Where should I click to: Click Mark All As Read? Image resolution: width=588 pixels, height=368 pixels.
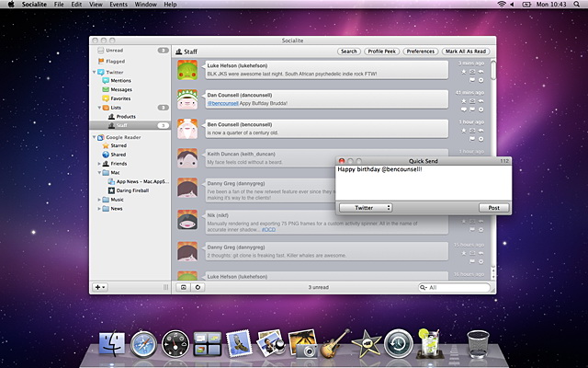point(465,52)
